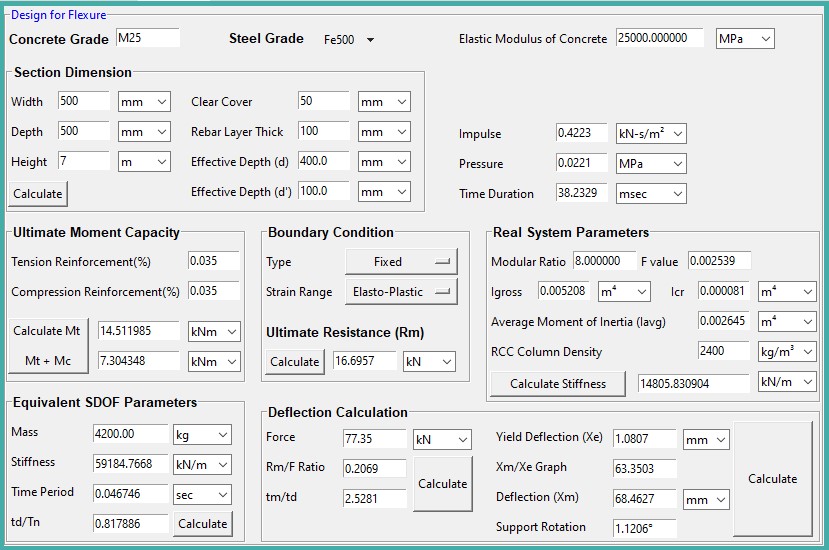Click the Support Rotation field
Screen dimensions: 829x550
point(644,529)
